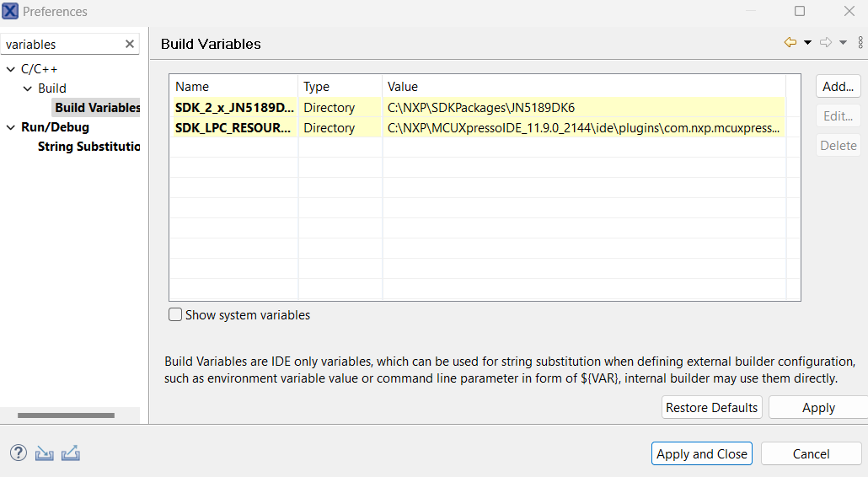Open back history dropdown arrow
Viewport: 868px width, 477px height.
click(807, 42)
